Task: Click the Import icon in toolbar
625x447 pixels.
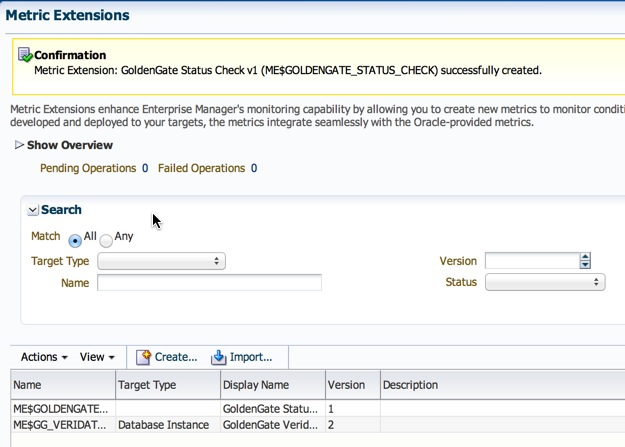Action: tap(219, 357)
